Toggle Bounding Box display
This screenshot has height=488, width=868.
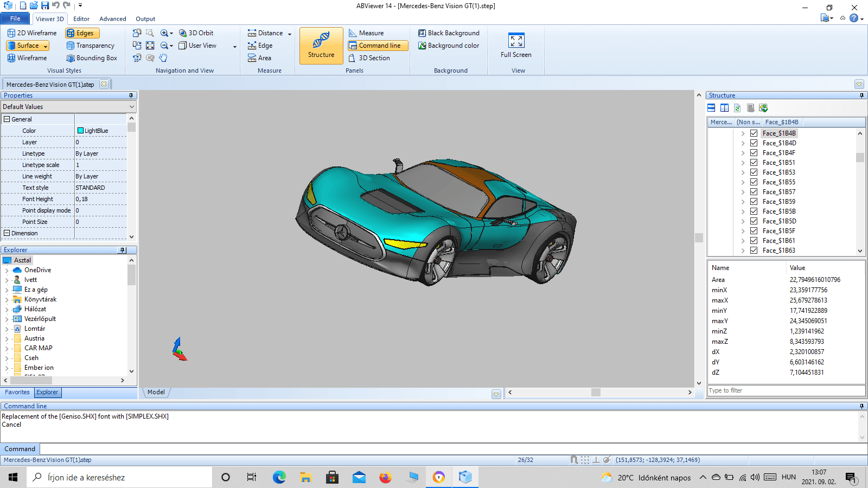coord(92,58)
